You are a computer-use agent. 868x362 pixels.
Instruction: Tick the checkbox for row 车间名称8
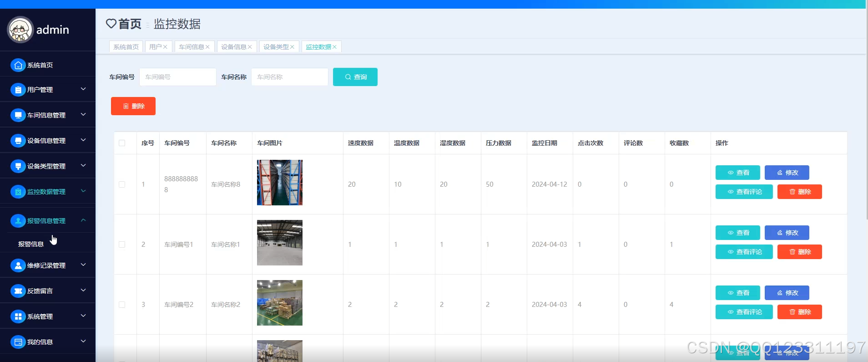point(122,184)
